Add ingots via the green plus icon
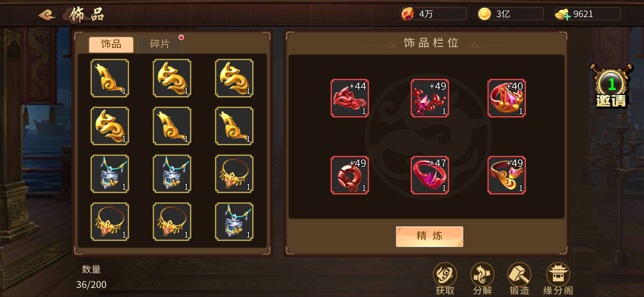 point(567,17)
